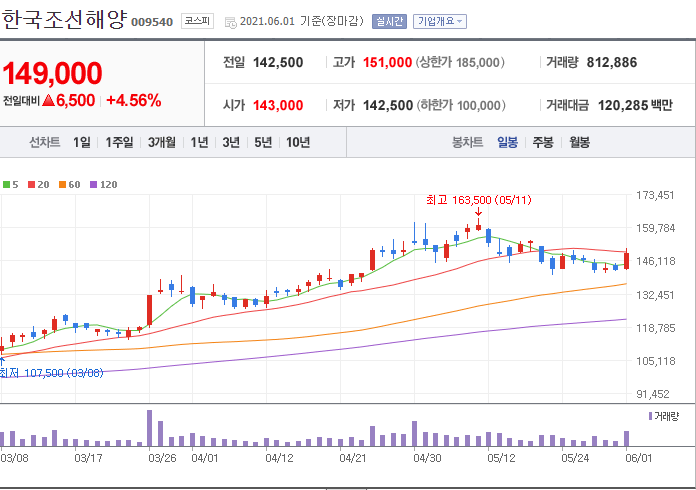
Task: Select the 1년 line chart period
Action: [199, 142]
